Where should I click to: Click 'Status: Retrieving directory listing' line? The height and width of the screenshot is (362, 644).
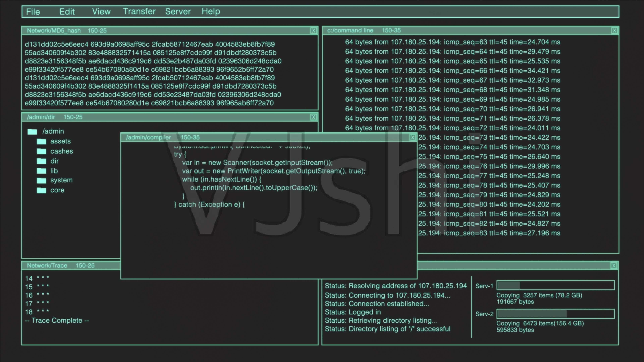click(x=381, y=321)
